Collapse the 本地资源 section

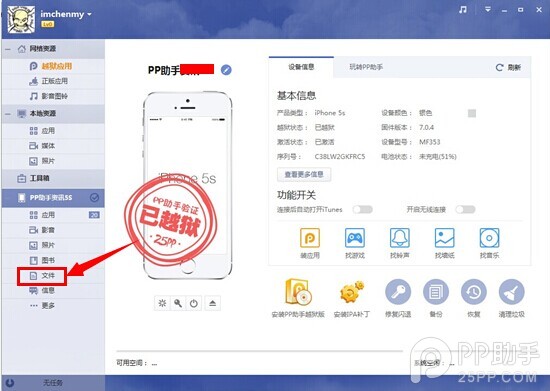click(8, 114)
